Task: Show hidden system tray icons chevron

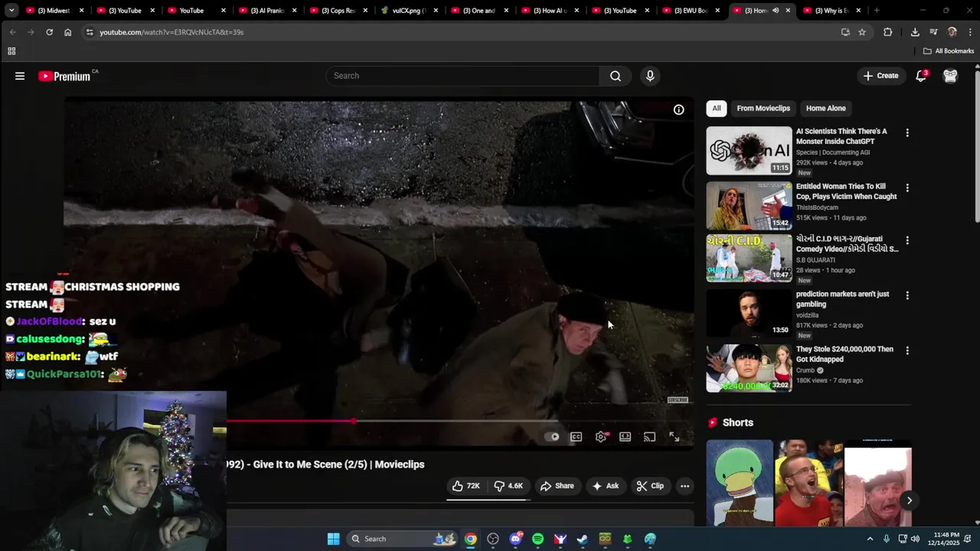Action: tap(870, 539)
